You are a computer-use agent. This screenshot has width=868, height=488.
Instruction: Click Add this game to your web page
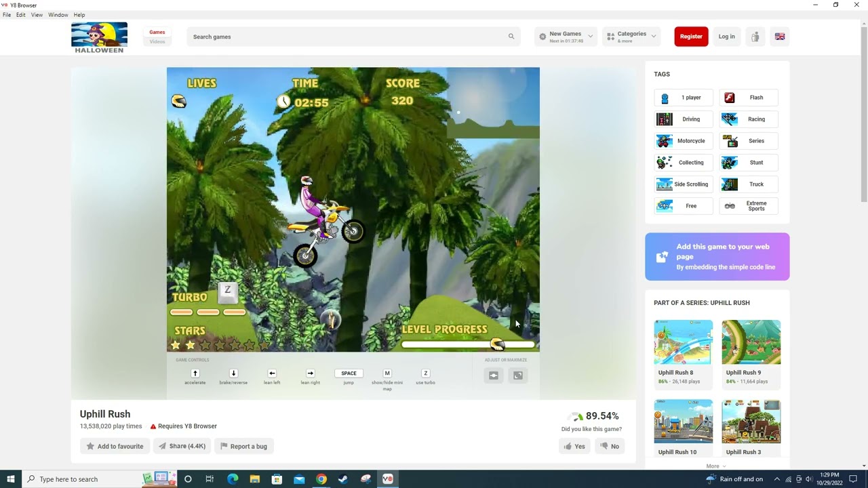tap(717, 257)
